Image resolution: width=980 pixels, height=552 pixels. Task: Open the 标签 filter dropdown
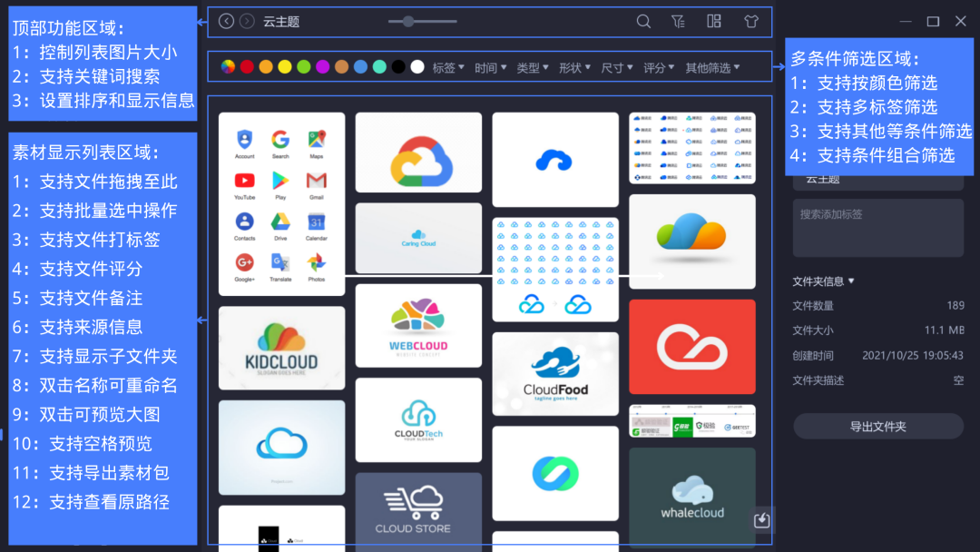[x=448, y=67]
